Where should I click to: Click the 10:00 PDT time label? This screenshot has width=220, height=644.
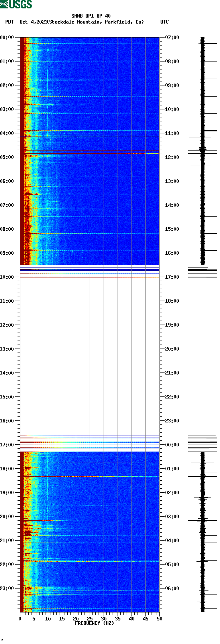pyautogui.click(x=7, y=277)
